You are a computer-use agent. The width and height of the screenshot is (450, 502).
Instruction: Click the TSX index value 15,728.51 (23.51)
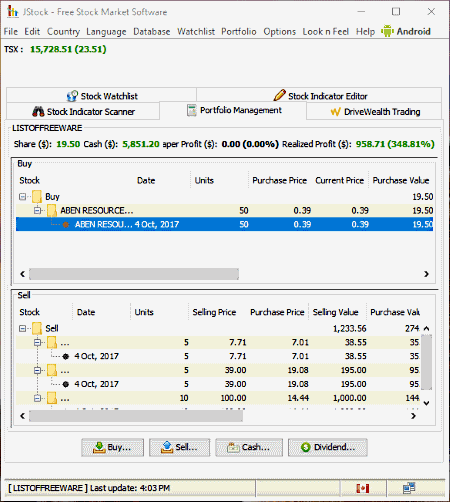(x=68, y=49)
